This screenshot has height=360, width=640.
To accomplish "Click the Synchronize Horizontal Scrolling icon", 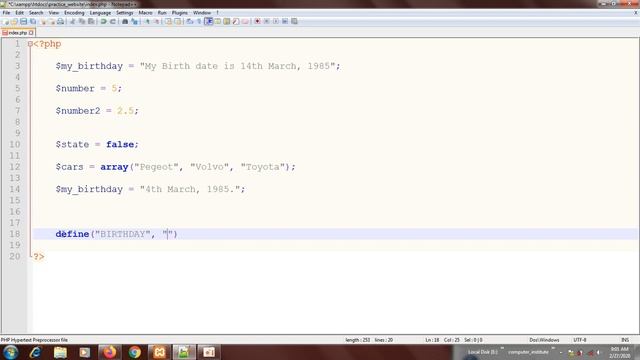I will (x=178, y=21).
